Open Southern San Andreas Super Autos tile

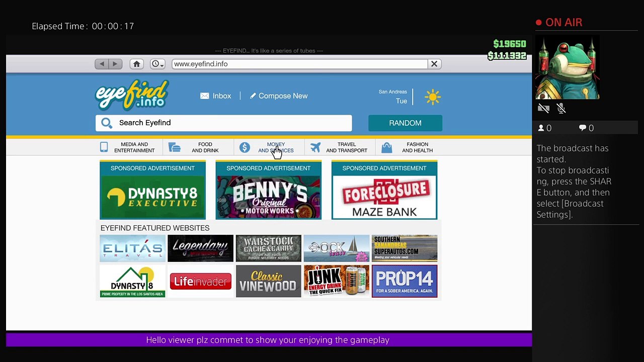coord(405,248)
